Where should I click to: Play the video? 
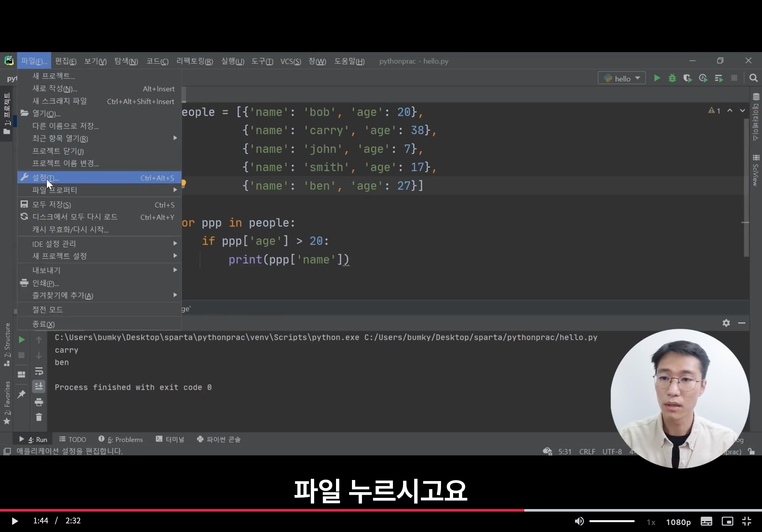click(x=14, y=521)
